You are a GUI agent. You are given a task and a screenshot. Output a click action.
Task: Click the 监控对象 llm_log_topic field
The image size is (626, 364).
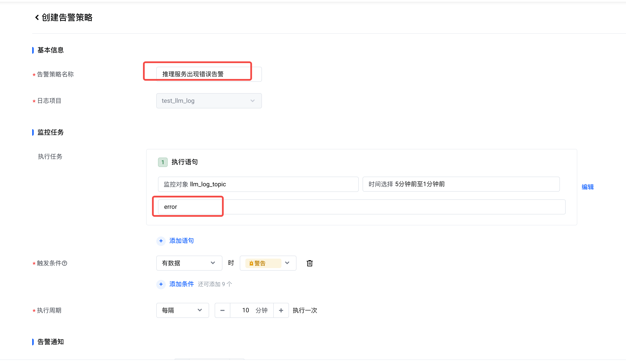click(x=258, y=184)
